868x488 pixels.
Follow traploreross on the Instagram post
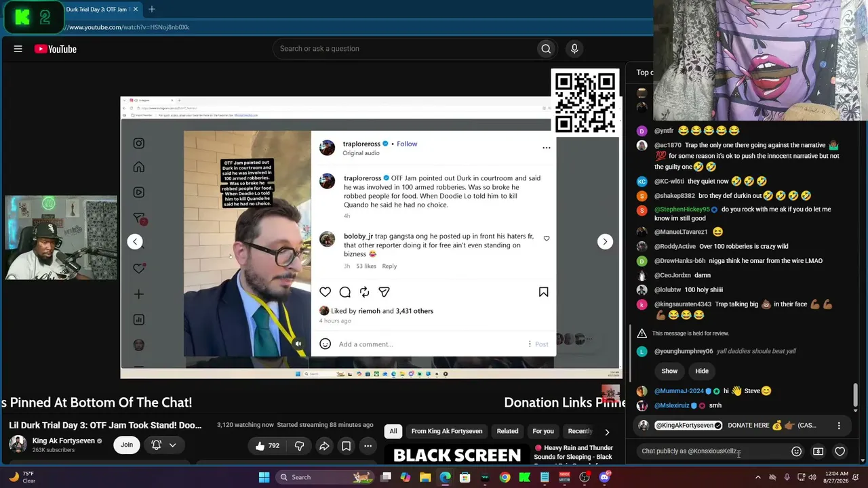click(407, 144)
